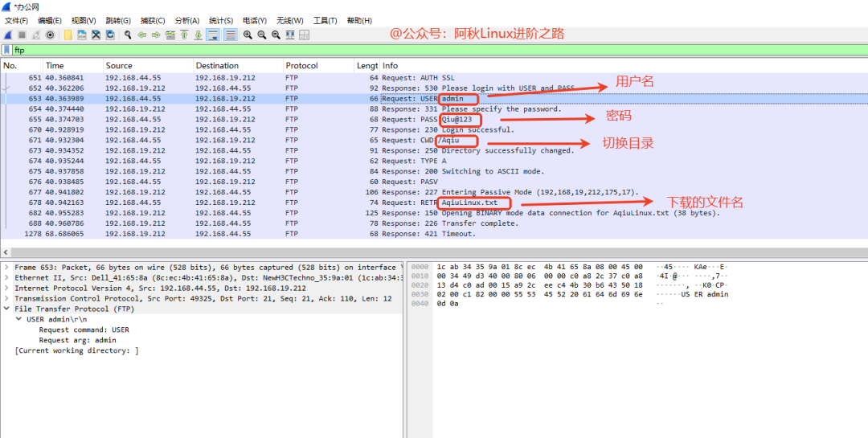Viewport: 868px width, 438px height.
Task: Expand the Transmission Control Protocol node
Action: pyautogui.click(x=6, y=298)
